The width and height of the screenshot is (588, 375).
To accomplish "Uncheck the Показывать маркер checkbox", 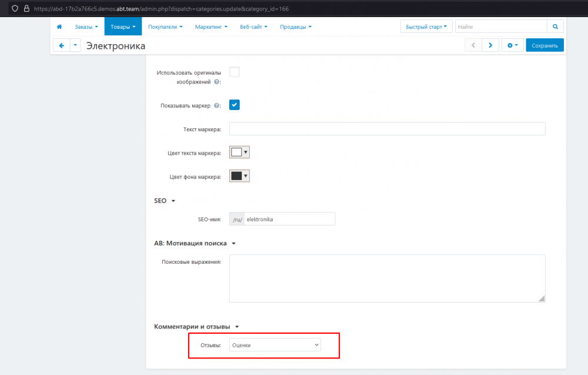I will click(234, 105).
